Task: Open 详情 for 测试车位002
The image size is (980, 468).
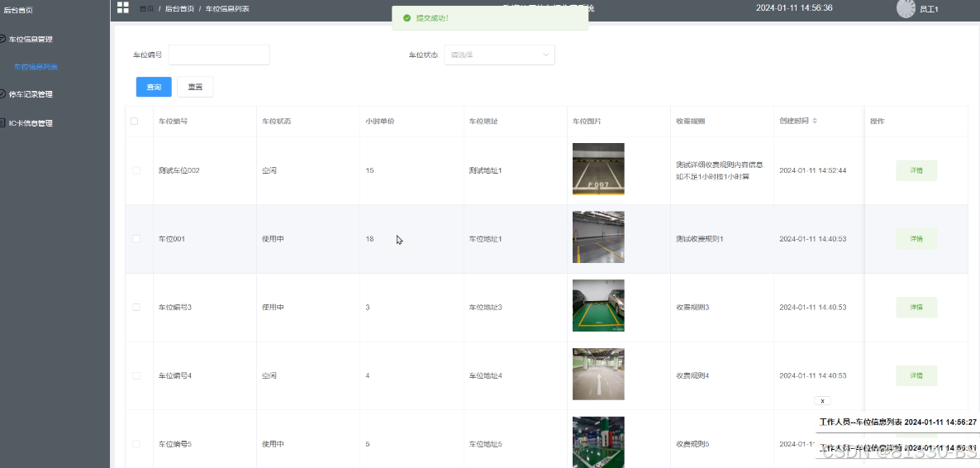Action: pyautogui.click(x=916, y=170)
